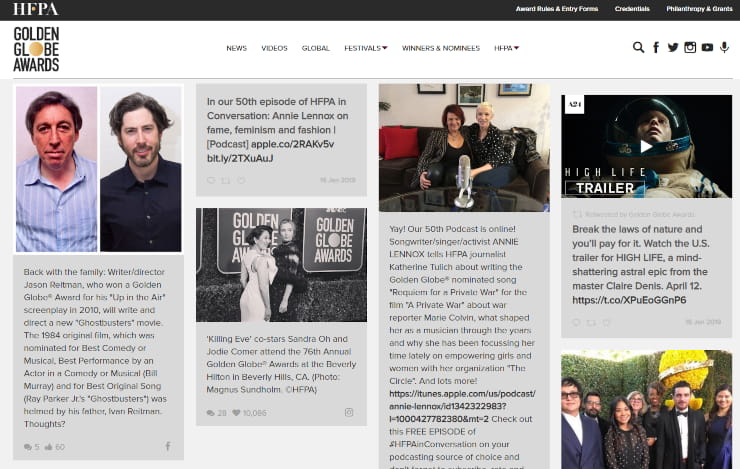Viewport: 740px width, 469px height.
Task: Click the Facebook icon on the Jason Reitman post
Action: tap(168, 446)
